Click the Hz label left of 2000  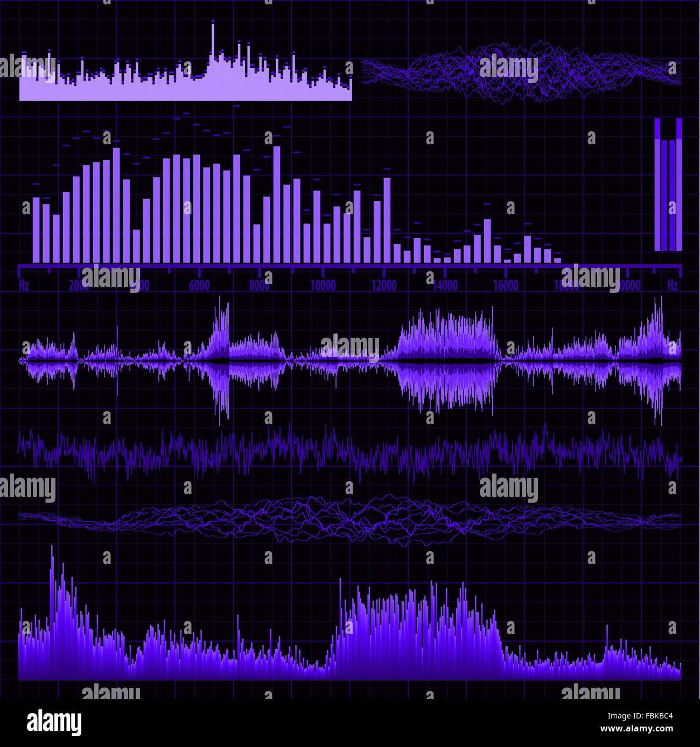pos(24,285)
